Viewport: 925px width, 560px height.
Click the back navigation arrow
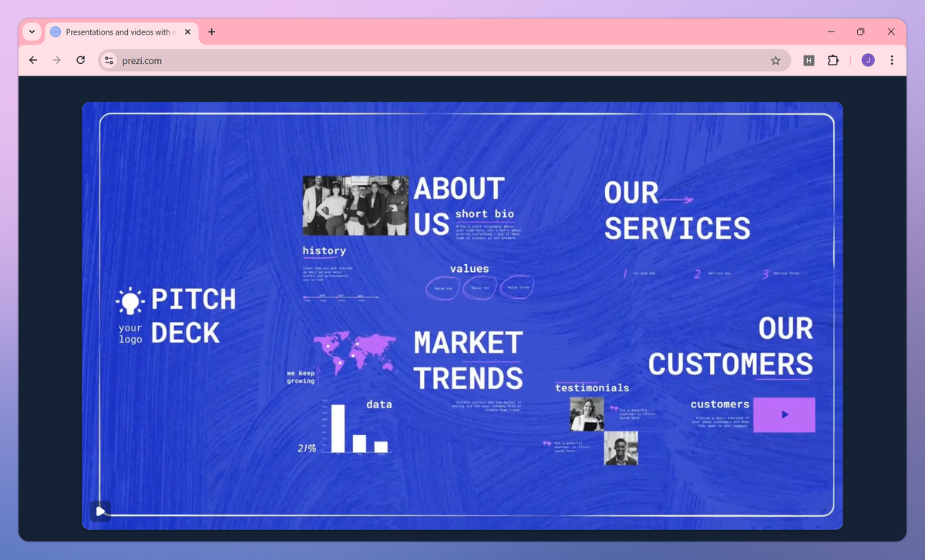32,60
